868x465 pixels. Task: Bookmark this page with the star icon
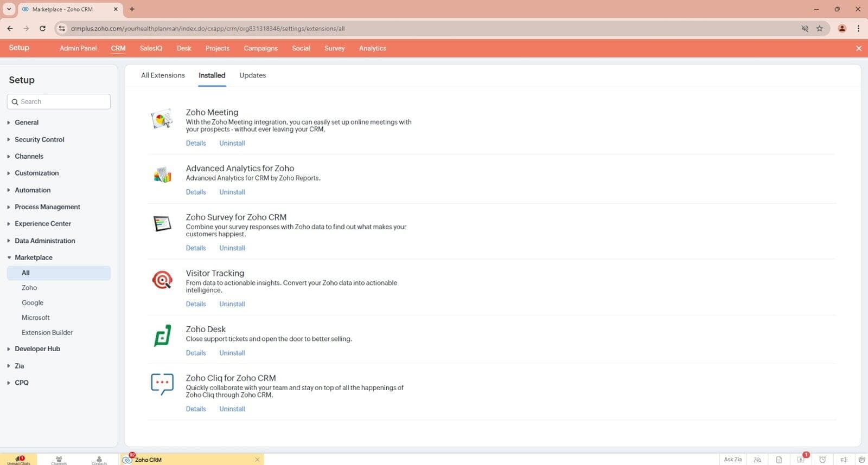[820, 28]
